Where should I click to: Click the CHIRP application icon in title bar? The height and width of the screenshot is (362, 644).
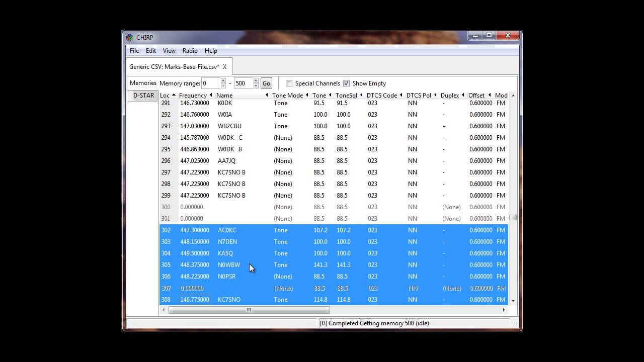130,38
